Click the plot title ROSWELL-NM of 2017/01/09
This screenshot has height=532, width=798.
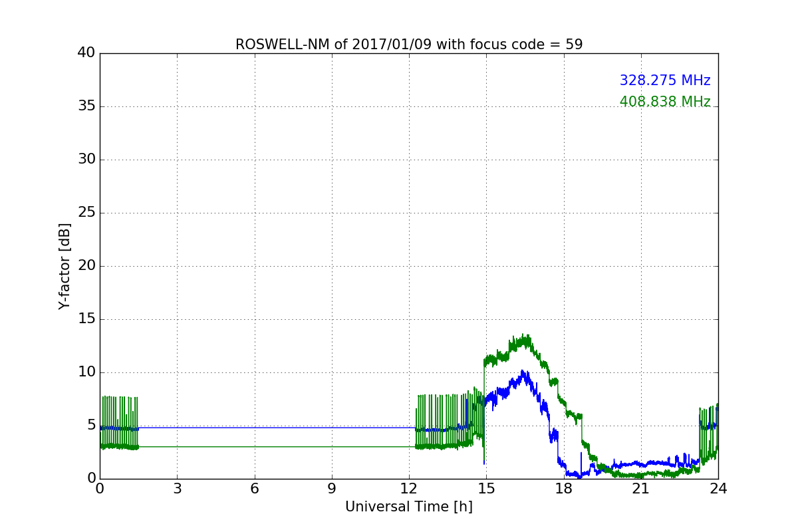click(x=409, y=45)
